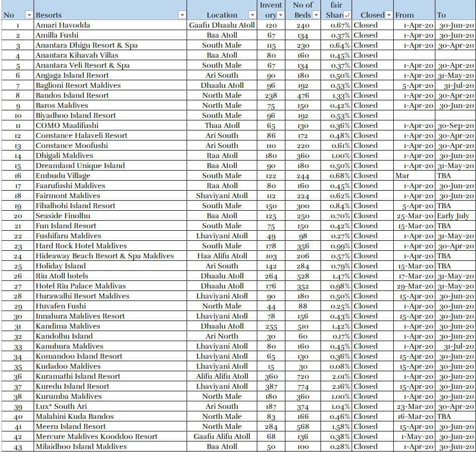The image size is (476, 452).
Task: Select the beds value 774 cell
Action: pyautogui.click(x=302, y=386)
